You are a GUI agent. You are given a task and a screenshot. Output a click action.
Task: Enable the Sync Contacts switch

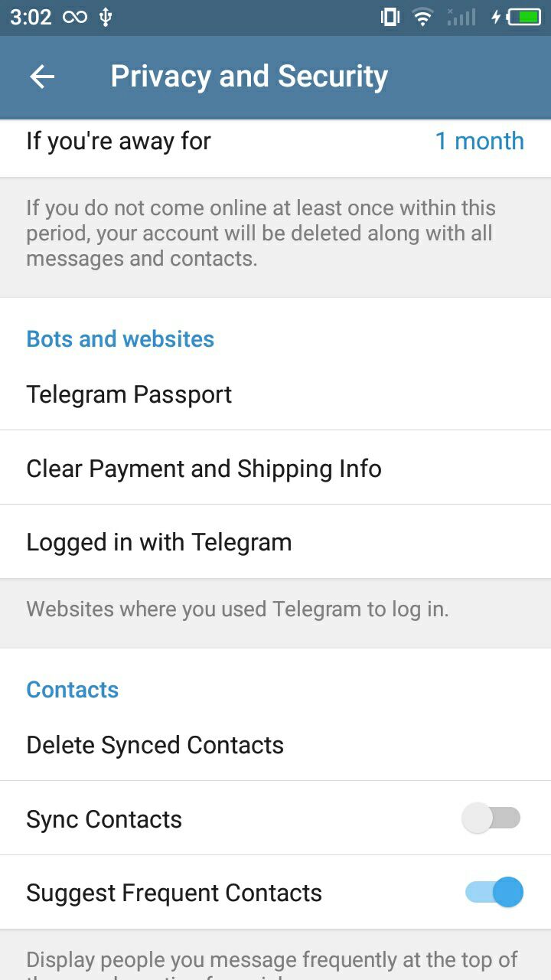(x=491, y=818)
